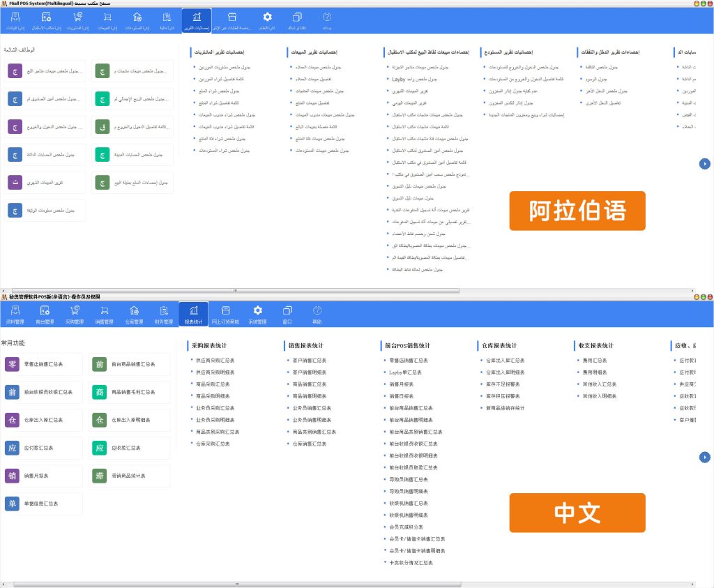The height and width of the screenshot is (588, 714).
Task: Click the horizontal scrollbar of the Chinese window
Action: click(x=237, y=584)
